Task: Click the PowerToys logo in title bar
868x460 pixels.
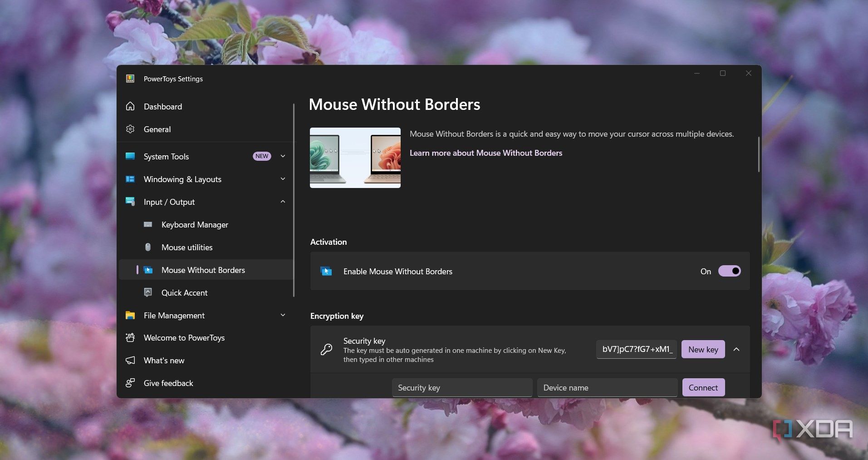Action: coord(130,79)
